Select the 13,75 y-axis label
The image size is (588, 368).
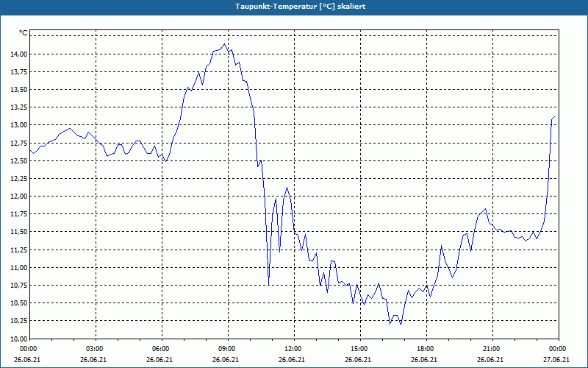click(x=18, y=71)
